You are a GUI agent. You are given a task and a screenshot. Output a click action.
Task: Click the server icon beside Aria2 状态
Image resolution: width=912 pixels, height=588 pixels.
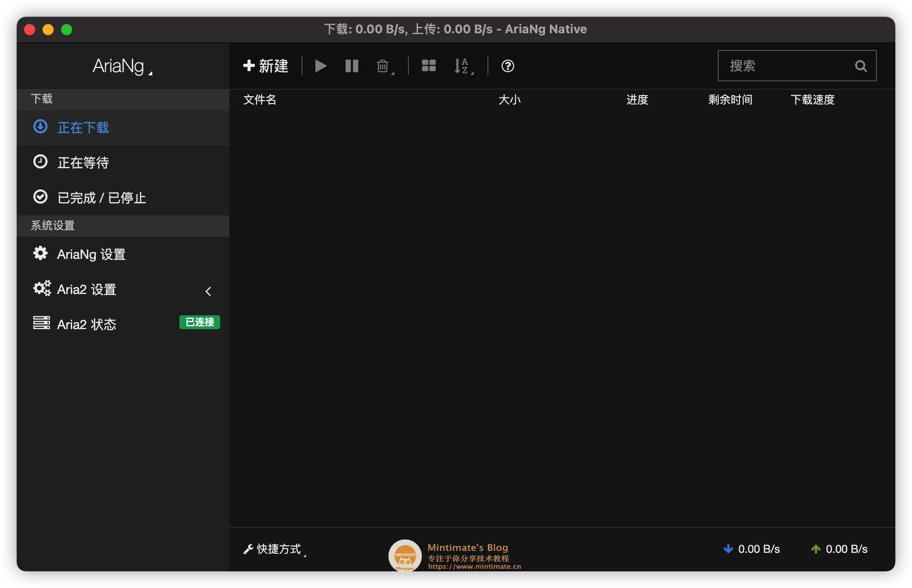click(x=42, y=323)
